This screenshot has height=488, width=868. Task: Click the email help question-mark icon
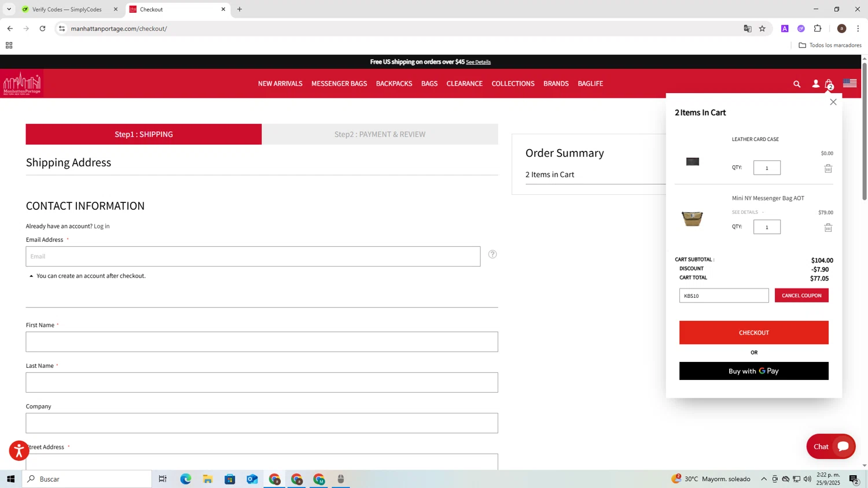492,254
